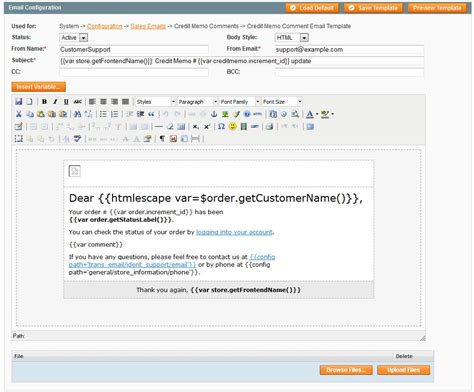The image size is (474, 392).
Task: Click the '{{var comment}}' text line
Action: pyautogui.click(x=96, y=244)
